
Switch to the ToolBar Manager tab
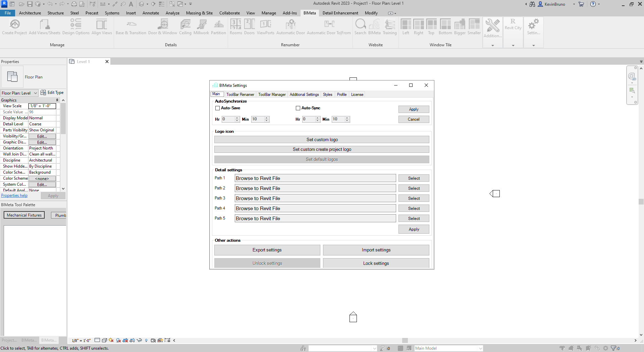272,95
